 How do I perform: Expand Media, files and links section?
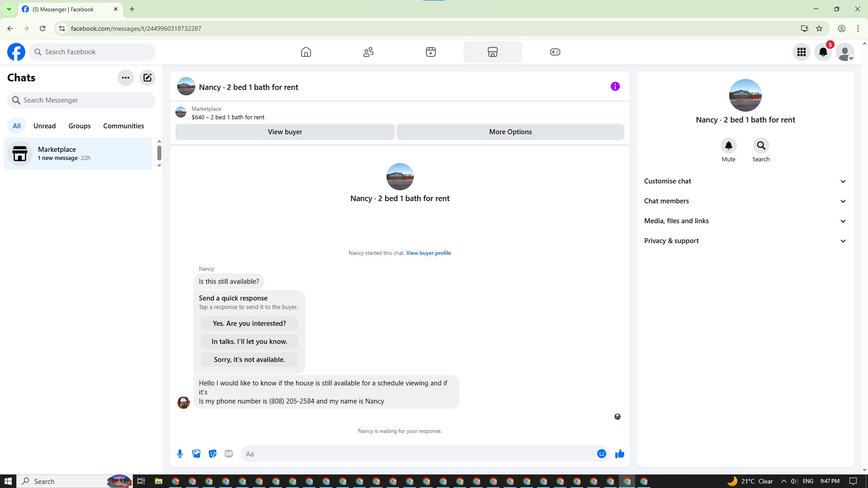745,221
